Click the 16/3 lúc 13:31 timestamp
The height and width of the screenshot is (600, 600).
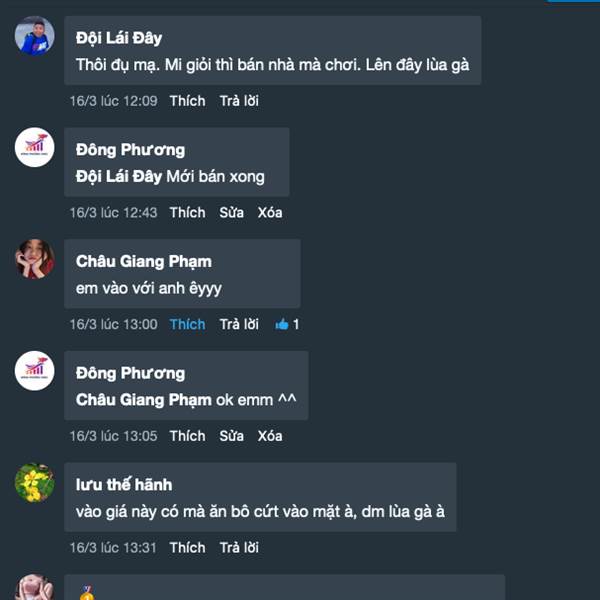click(x=113, y=548)
